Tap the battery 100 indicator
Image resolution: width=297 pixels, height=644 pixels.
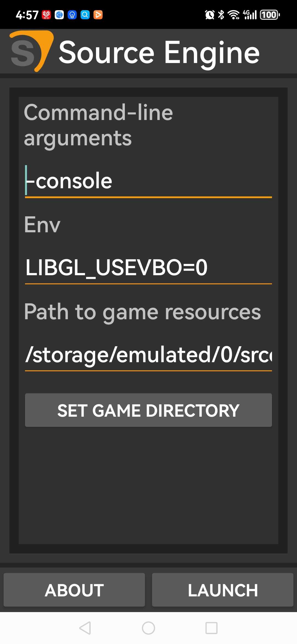(270, 15)
